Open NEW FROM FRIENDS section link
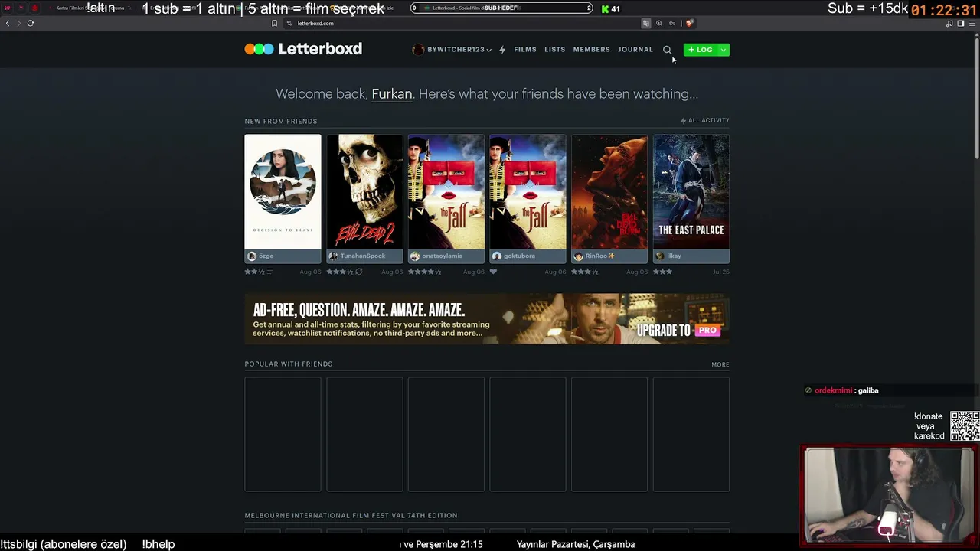The height and width of the screenshot is (551, 980). [281, 121]
